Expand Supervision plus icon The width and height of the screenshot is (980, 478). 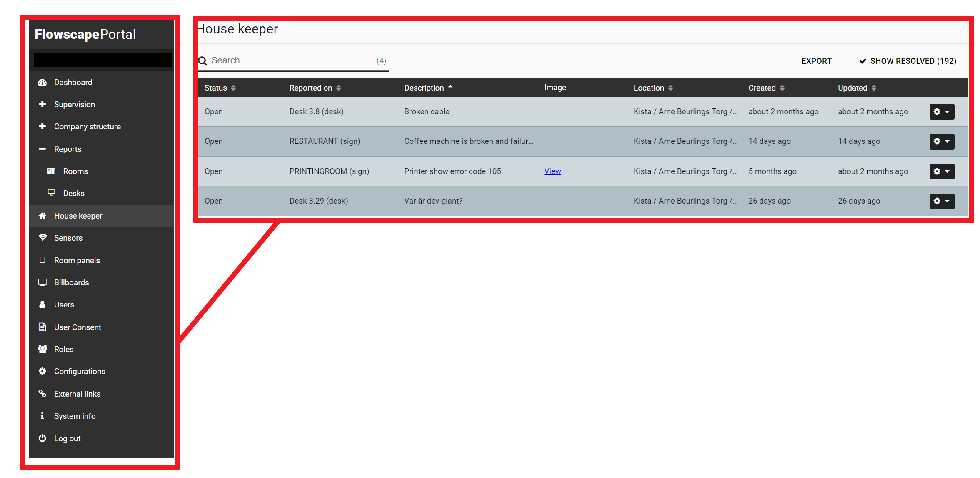pyautogui.click(x=42, y=104)
